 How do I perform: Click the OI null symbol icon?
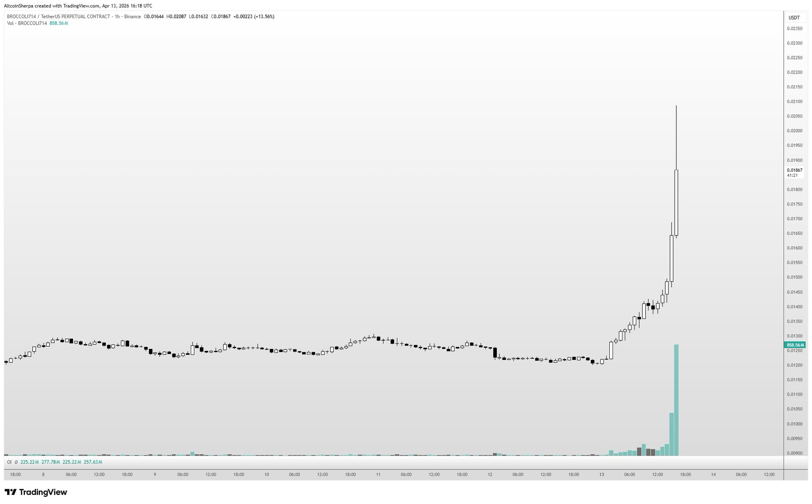16,462
